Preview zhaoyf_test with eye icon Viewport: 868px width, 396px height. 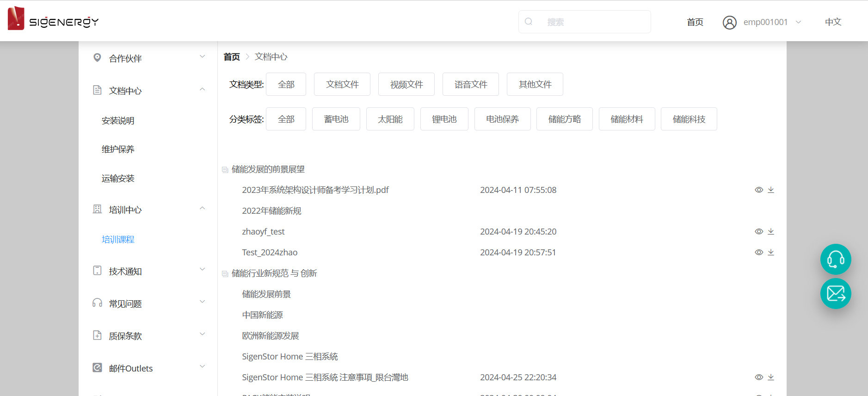[759, 231]
